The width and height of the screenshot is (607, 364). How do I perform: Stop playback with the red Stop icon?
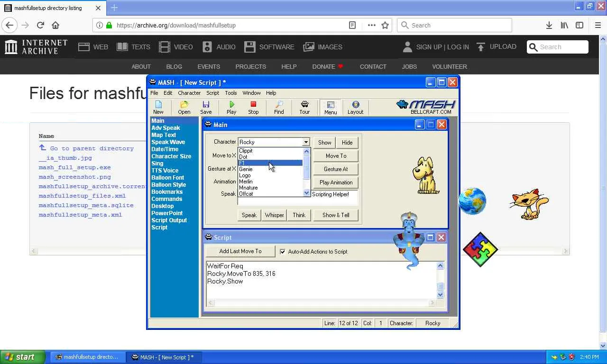coord(253,108)
